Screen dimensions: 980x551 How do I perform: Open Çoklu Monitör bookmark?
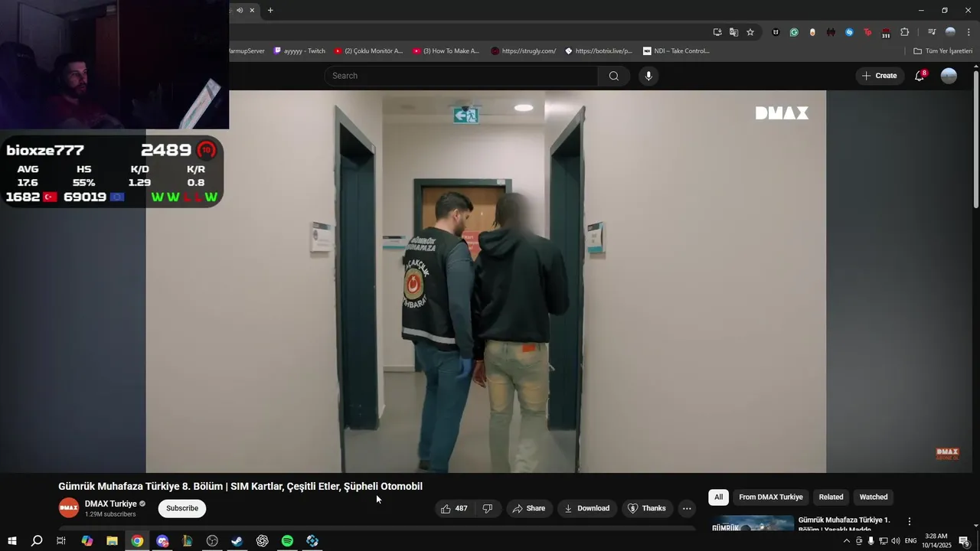[x=370, y=51]
